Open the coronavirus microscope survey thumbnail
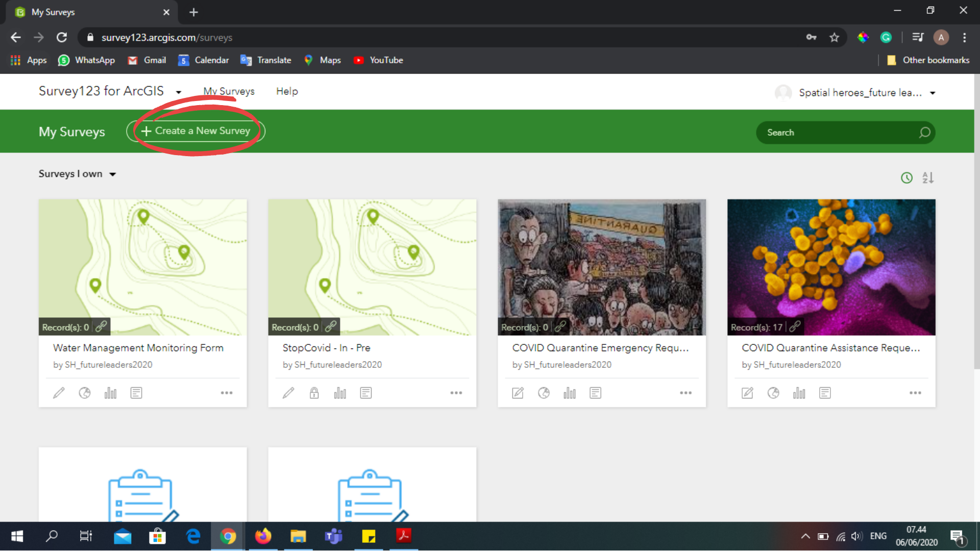Image resolution: width=980 pixels, height=551 pixels. coord(831,267)
